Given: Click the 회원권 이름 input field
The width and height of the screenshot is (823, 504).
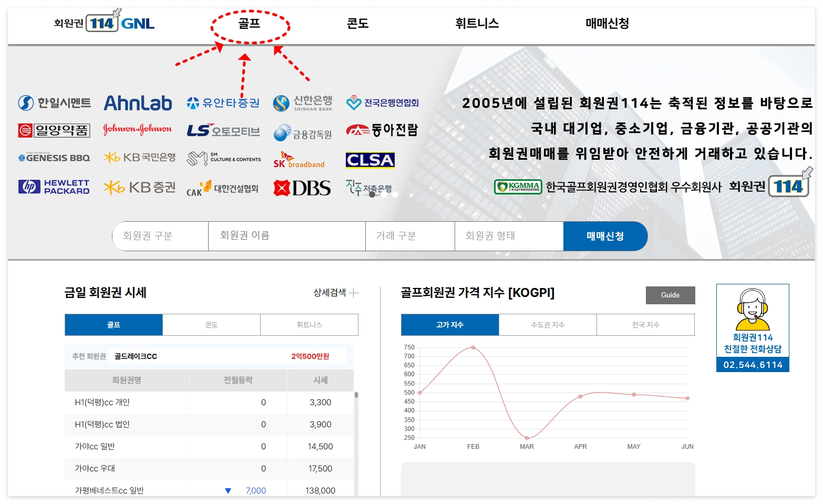Looking at the screenshot, I should (x=287, y=236).
